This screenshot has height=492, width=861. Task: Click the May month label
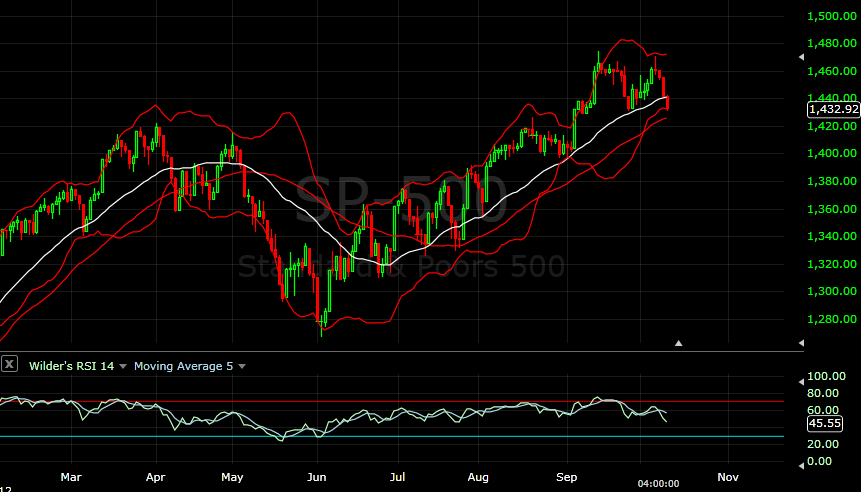(232, 477)
